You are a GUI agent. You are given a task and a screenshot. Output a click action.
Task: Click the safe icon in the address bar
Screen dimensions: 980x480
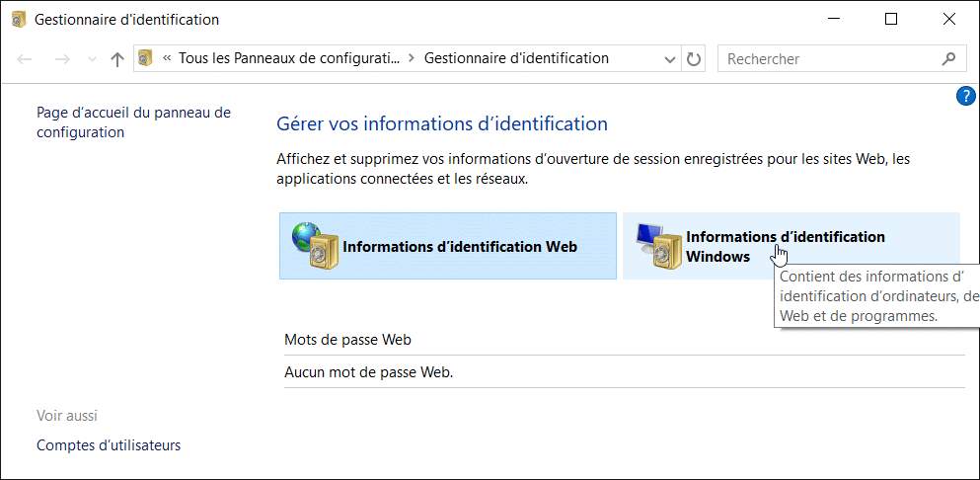145,59
